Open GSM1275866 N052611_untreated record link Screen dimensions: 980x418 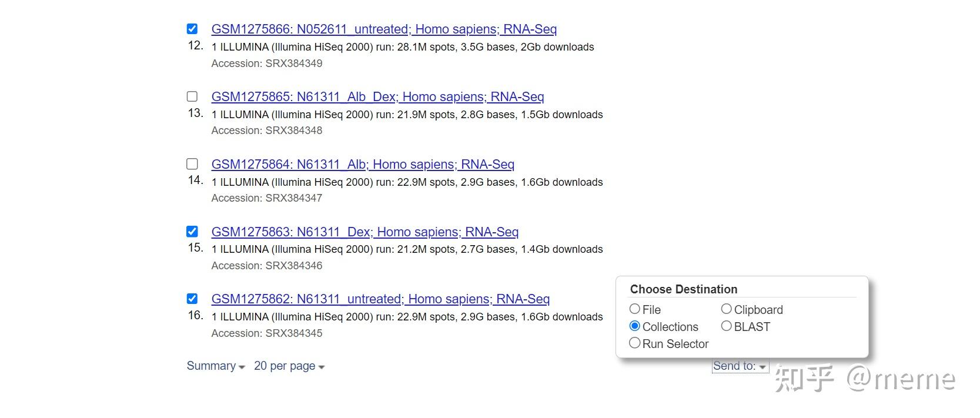pyautogui.click(x=384, y=29)
